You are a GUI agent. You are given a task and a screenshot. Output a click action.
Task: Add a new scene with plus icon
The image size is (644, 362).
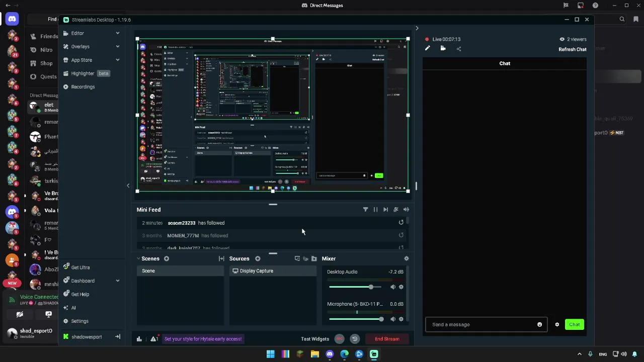[x=166, y=258]
